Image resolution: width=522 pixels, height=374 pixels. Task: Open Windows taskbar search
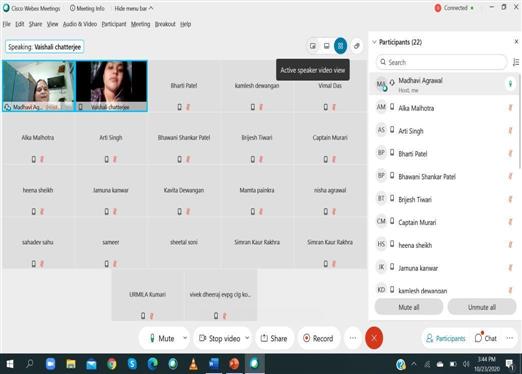[x=29, y=364]
